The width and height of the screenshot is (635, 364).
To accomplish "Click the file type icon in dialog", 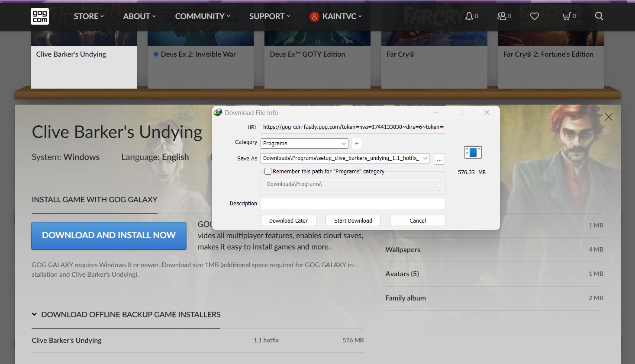I will point(473,152).
